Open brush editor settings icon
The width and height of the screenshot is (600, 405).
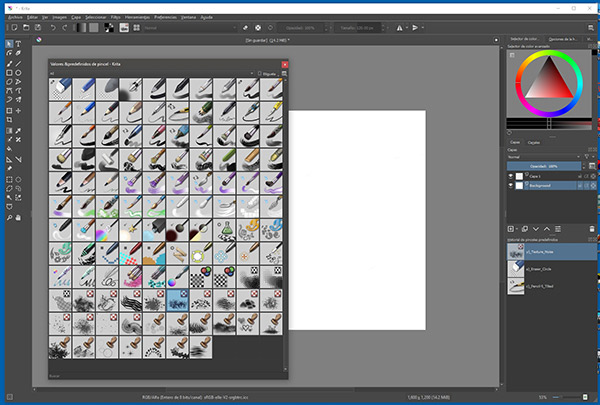click(x=124, y=28)
